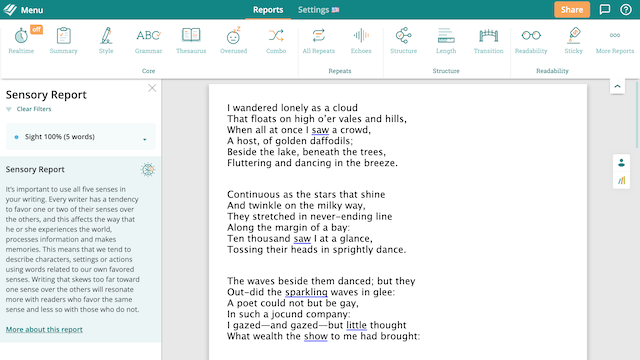Click Clear Filters link

click(34, 109)
